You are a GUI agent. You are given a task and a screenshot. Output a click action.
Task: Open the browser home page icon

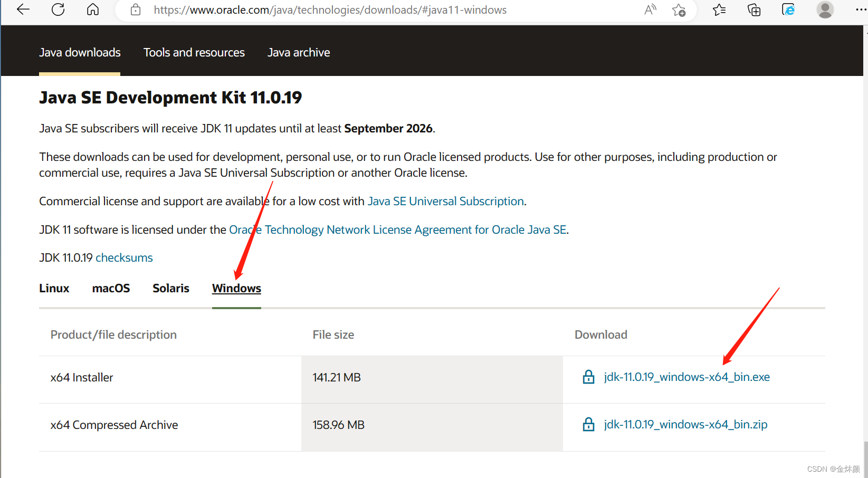pyautogui.click(x=93, y=9)
